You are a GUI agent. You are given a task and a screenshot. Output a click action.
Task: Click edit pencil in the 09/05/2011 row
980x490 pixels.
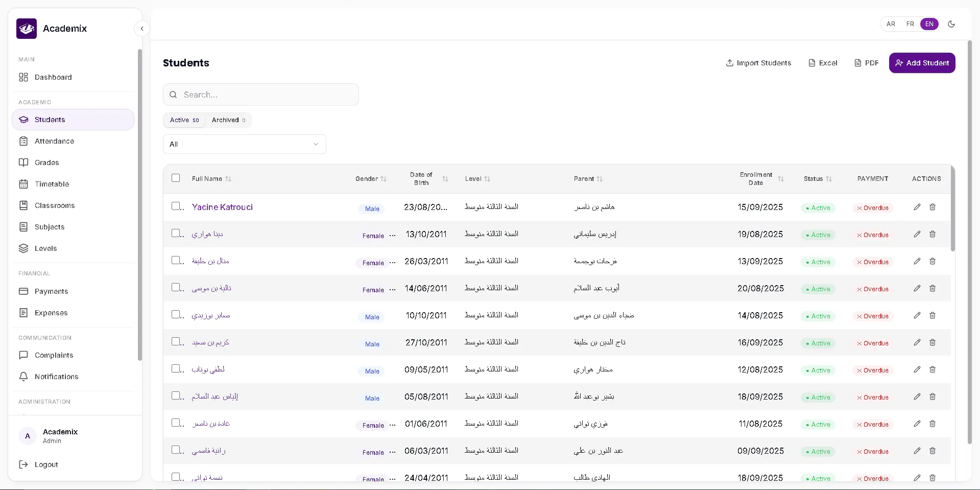coord(917,369)
